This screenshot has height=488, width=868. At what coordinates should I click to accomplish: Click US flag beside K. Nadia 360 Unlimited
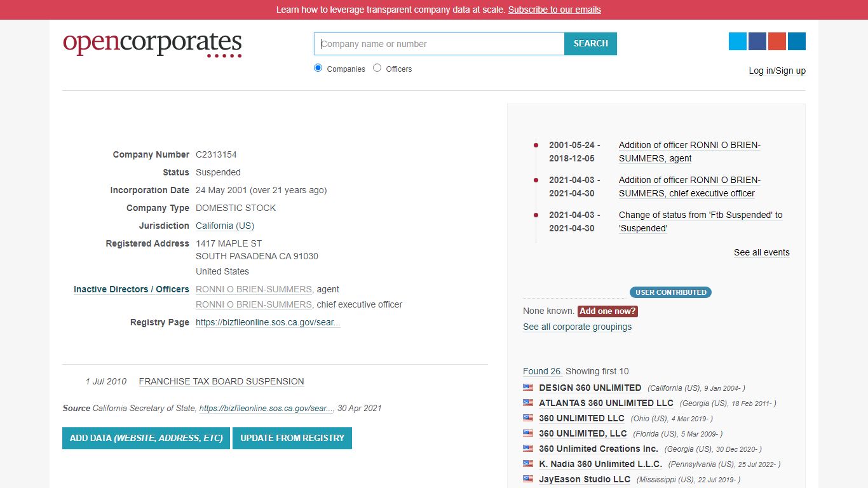click(528, 463)
